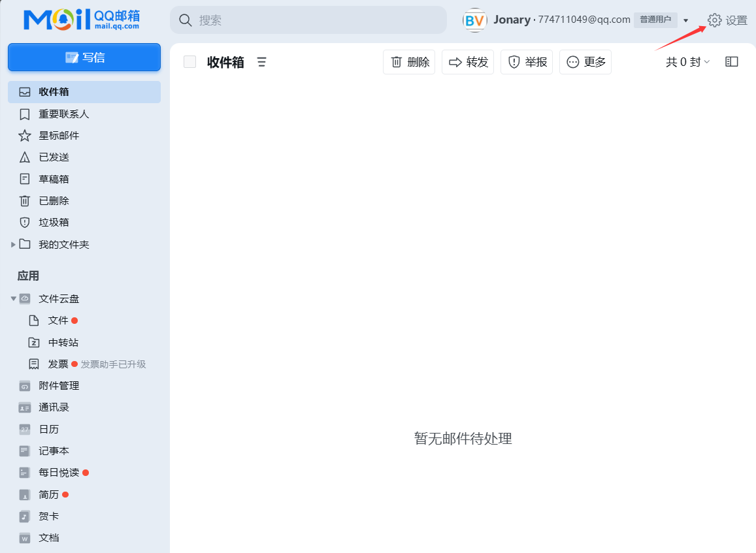
Task: Open the 收件箱 folder
Action: point(84,92)
